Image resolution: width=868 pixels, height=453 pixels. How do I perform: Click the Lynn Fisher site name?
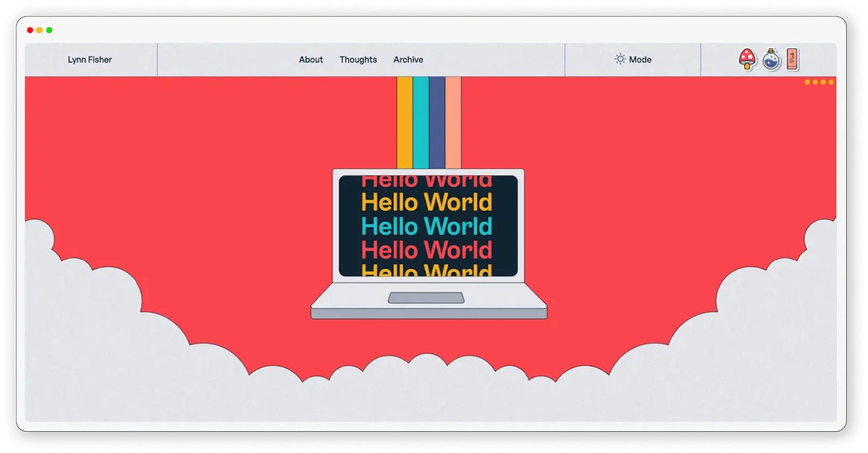coord(90,60)
